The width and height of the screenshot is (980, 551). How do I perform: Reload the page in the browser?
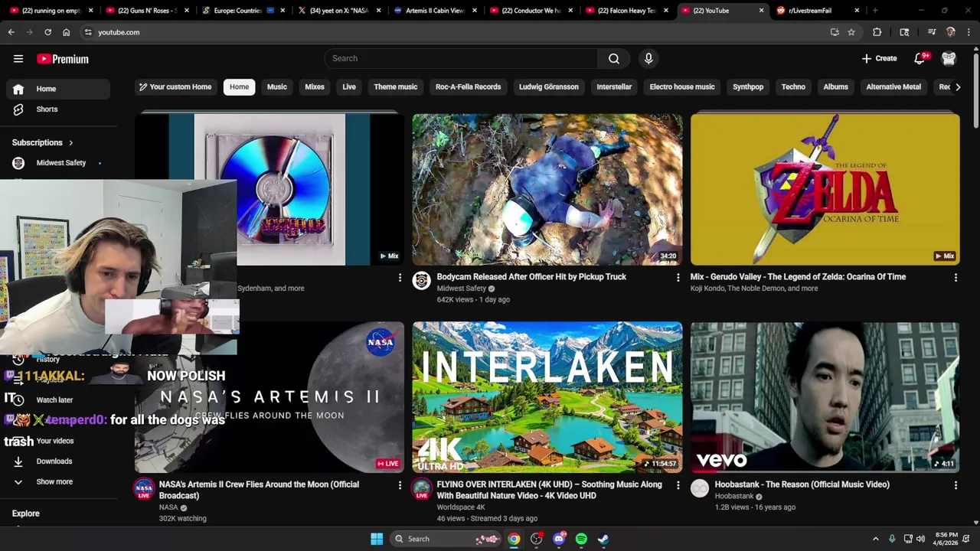tap(48, 32)
